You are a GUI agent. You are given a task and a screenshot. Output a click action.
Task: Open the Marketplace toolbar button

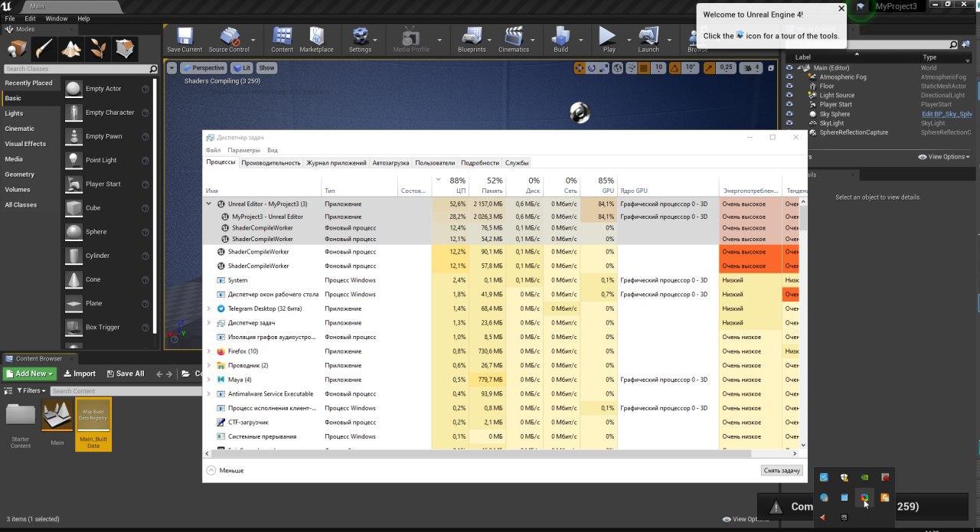(x=316, y=40)
